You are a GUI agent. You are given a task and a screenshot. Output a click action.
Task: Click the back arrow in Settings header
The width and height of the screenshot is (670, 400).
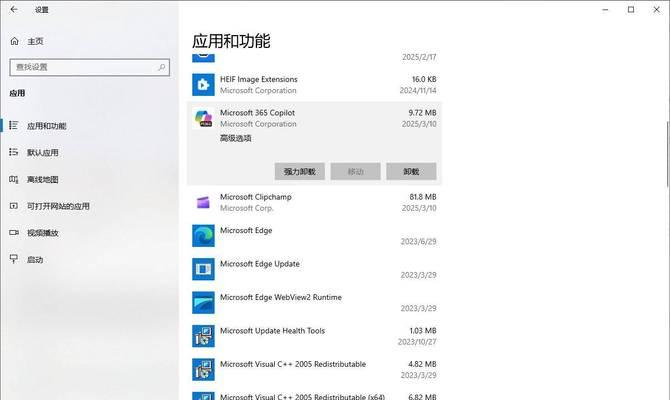pos(14,9)
